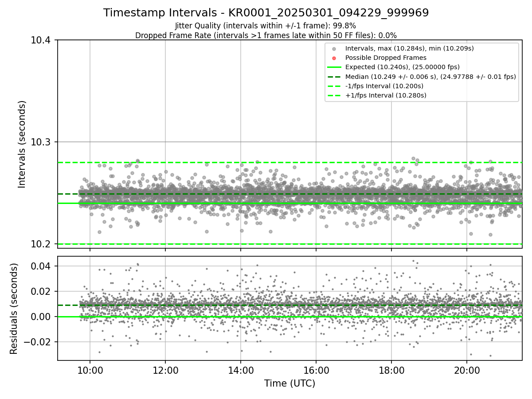532x399 pixels.
Task: Click the solid green Expected legend line
Action: [334, 67]
